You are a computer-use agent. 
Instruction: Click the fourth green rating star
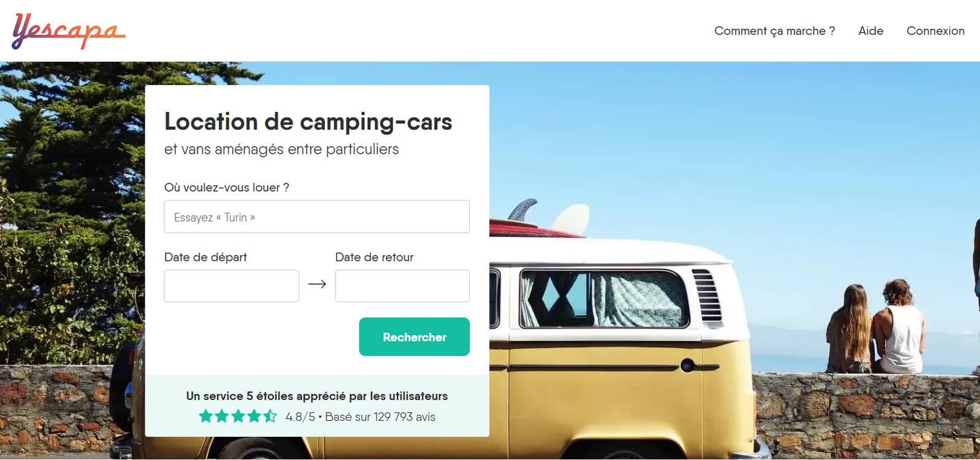click(254, 417)
